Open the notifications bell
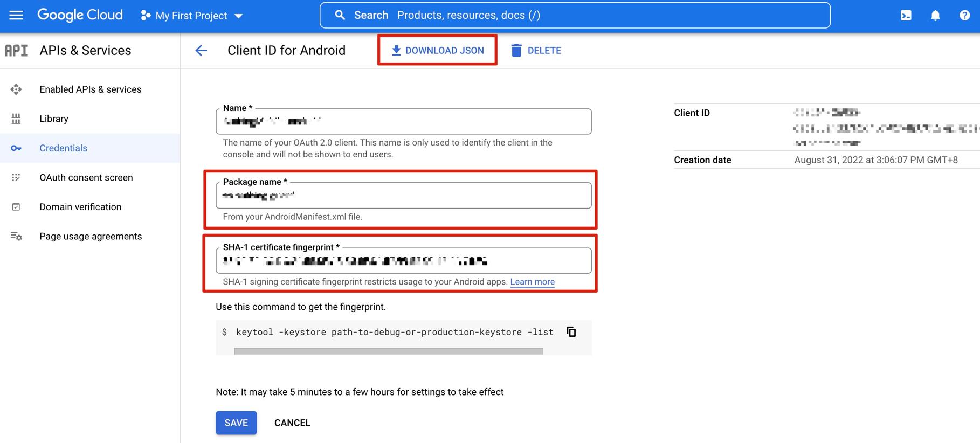 935,16
